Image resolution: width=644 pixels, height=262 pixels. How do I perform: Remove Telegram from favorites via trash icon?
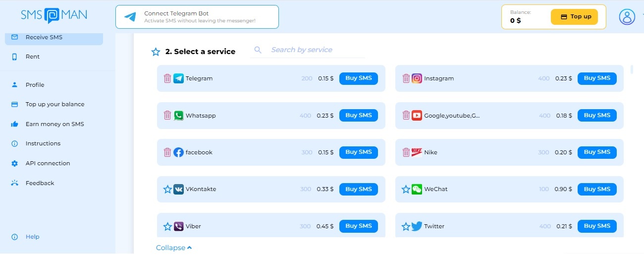pos(167,78)
